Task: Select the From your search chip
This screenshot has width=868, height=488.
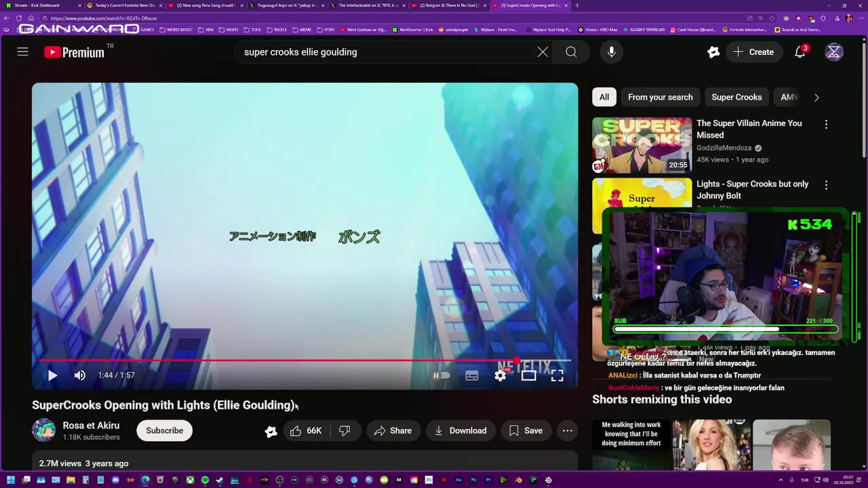Action: pos(660,97)
